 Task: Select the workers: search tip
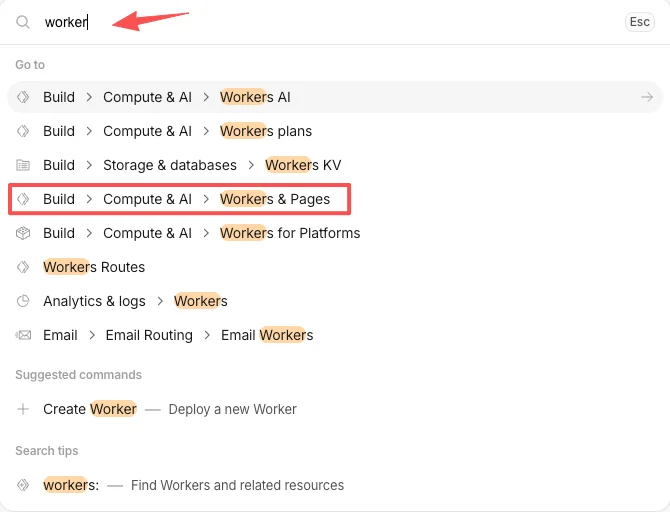335,485
